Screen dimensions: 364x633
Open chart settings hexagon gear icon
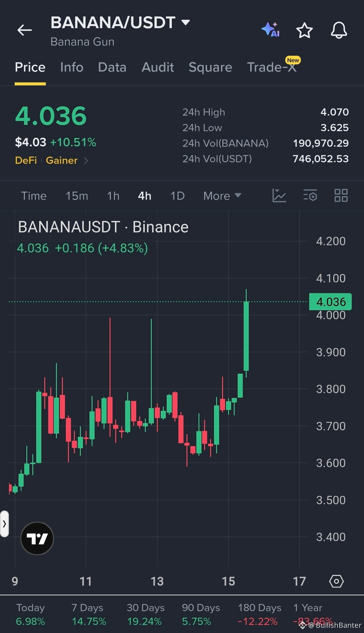[x=336, y=581]
